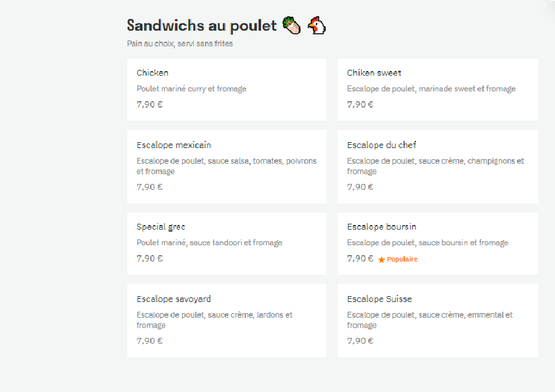This screenshot has height=392, width=555.
Task: Click the 'Pain au choix, servi sans frites' subtitle
Action: [180, 44]
